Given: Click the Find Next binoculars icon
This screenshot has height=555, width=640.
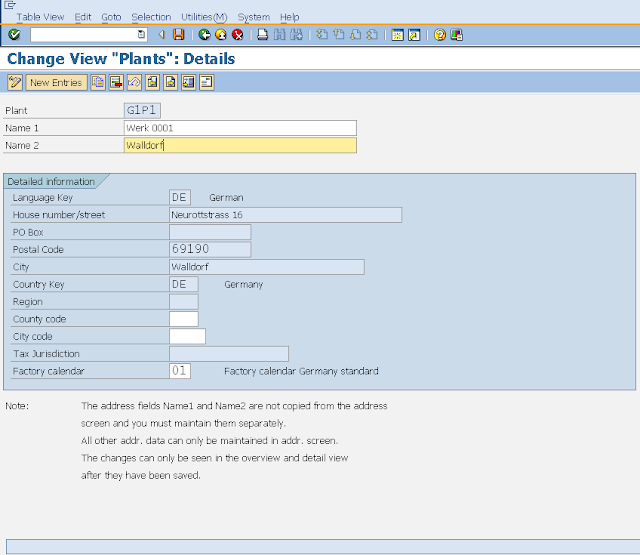Looking at the screenshot, I should coord(296,35).
